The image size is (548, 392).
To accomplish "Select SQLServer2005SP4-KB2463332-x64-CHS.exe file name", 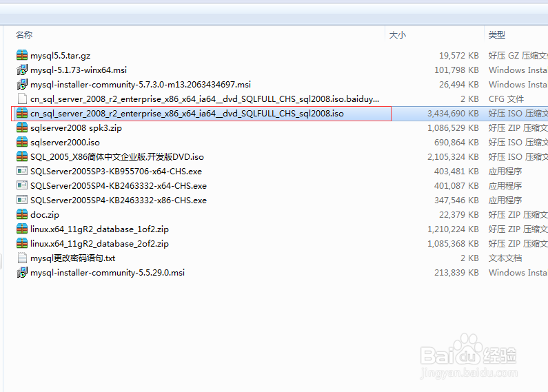I will [x=119, y=186].
